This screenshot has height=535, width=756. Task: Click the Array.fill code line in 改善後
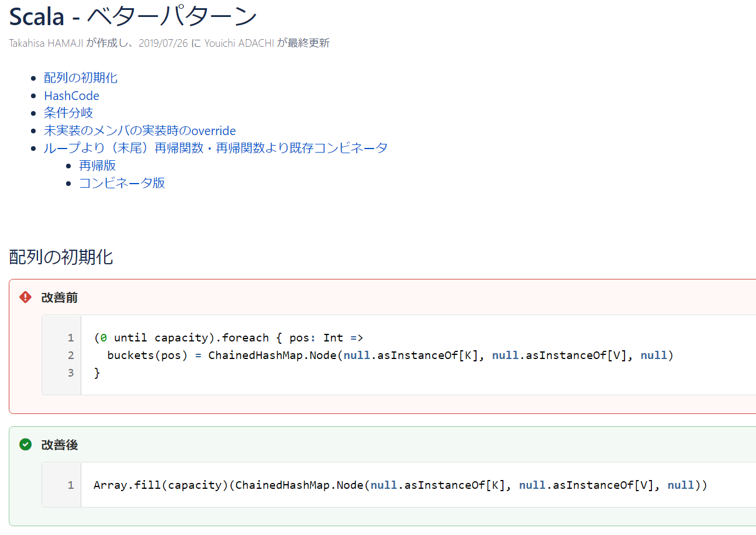coord(401,485)
